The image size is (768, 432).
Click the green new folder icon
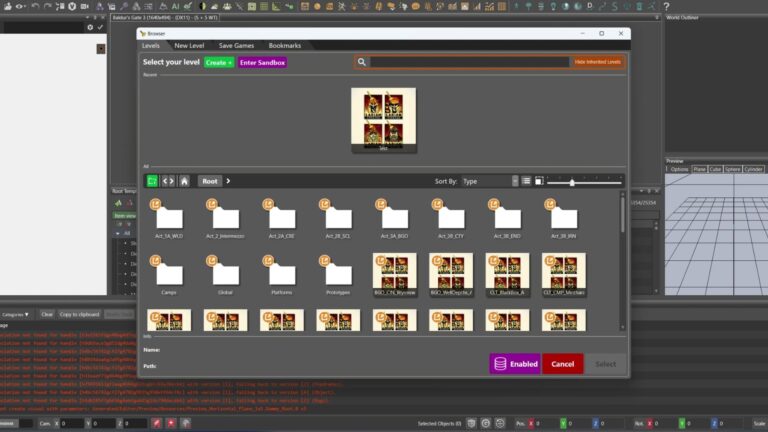(x=152, y=181)
